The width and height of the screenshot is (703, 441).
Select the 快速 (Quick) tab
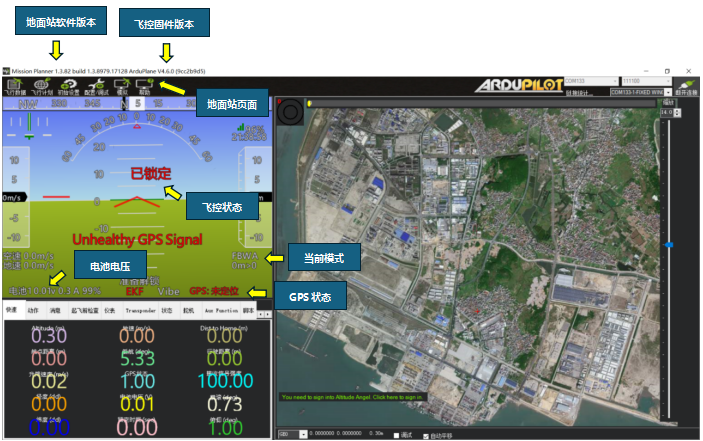point(12,310)
